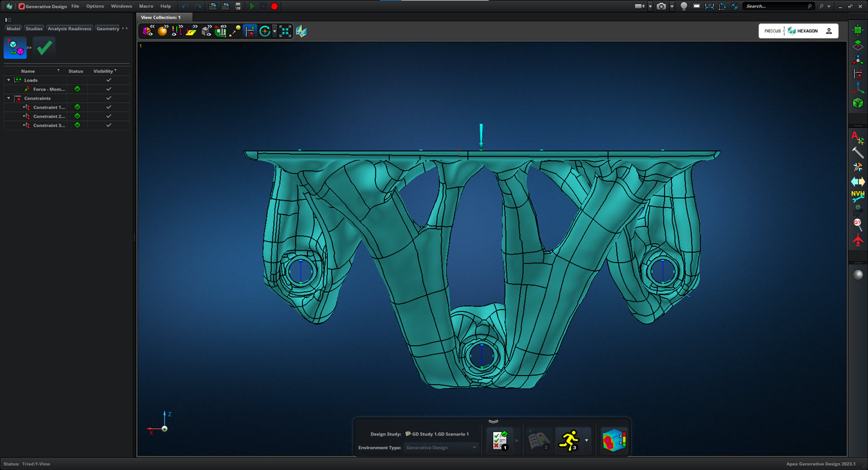
Task: Select Constraint 3 in the tree
Action: tap(49, 125)
